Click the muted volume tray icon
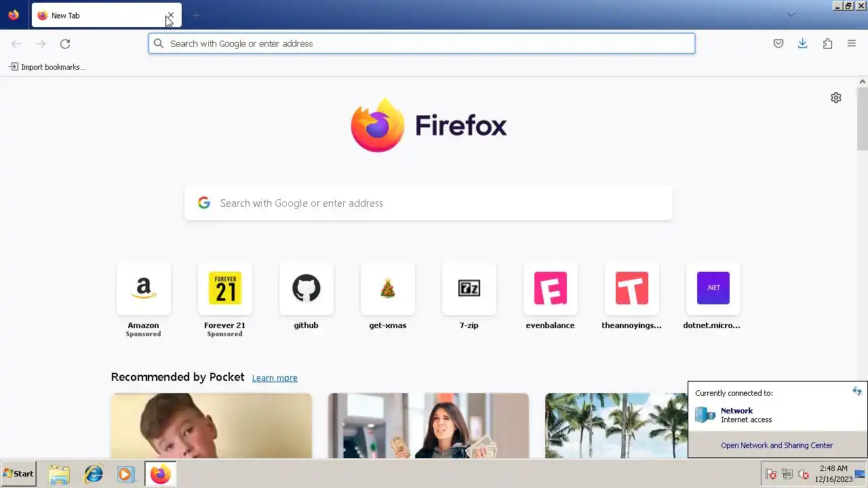 click(x=804, y=474)
